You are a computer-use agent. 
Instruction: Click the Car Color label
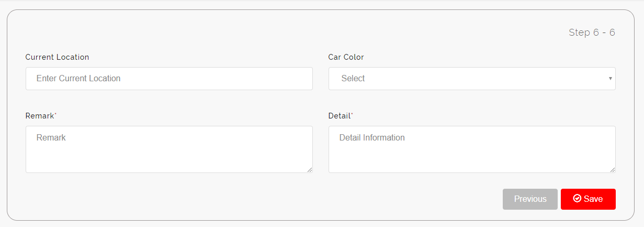click(x=346, y=57)
